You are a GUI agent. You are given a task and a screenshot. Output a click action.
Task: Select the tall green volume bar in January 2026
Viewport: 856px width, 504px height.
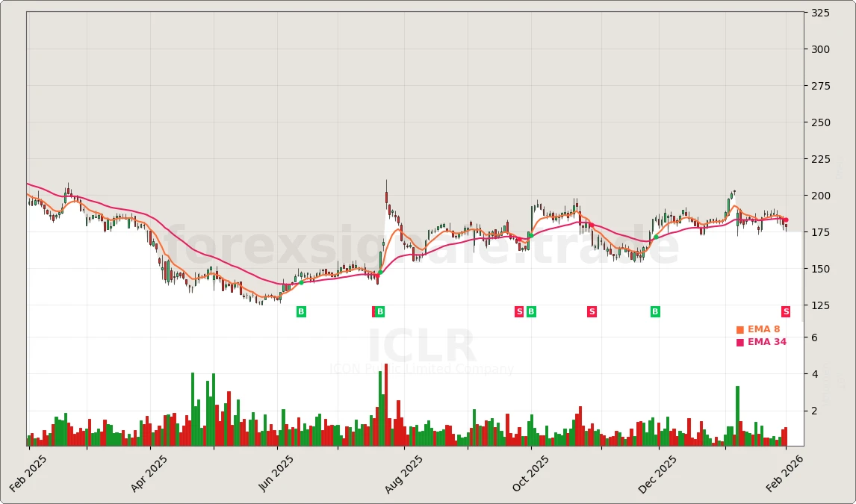coord(737,416)
